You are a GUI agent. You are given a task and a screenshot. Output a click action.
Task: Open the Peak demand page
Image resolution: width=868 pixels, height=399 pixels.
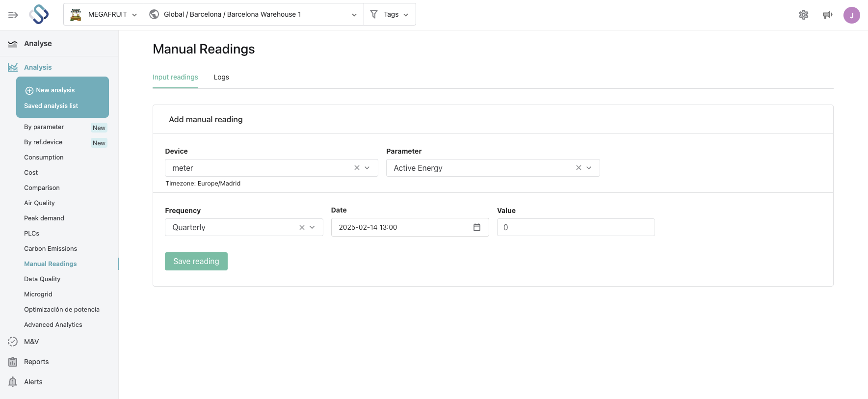pos(44,218)
